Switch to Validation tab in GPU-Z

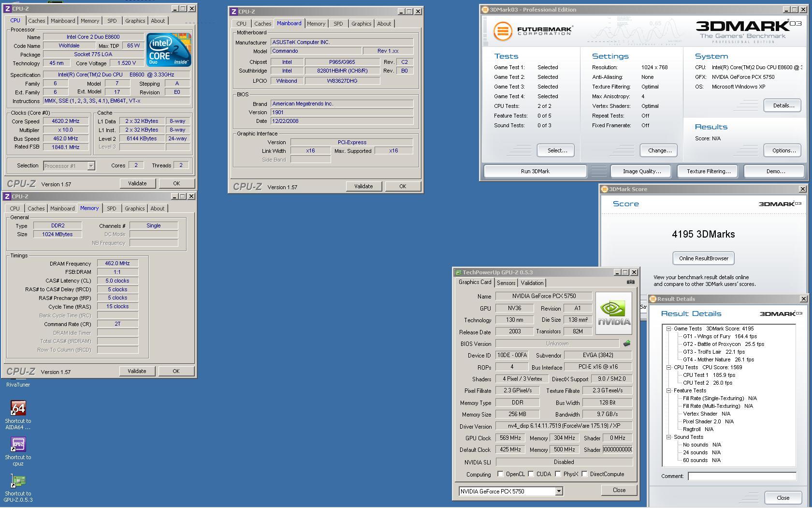point(532,283)
